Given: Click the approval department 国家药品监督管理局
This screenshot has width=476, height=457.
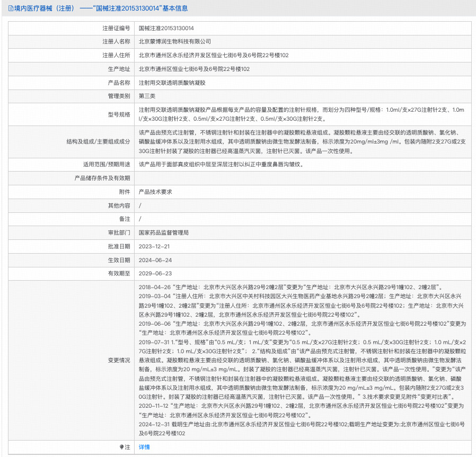Looking at the screenshot, I should (163, 232).
